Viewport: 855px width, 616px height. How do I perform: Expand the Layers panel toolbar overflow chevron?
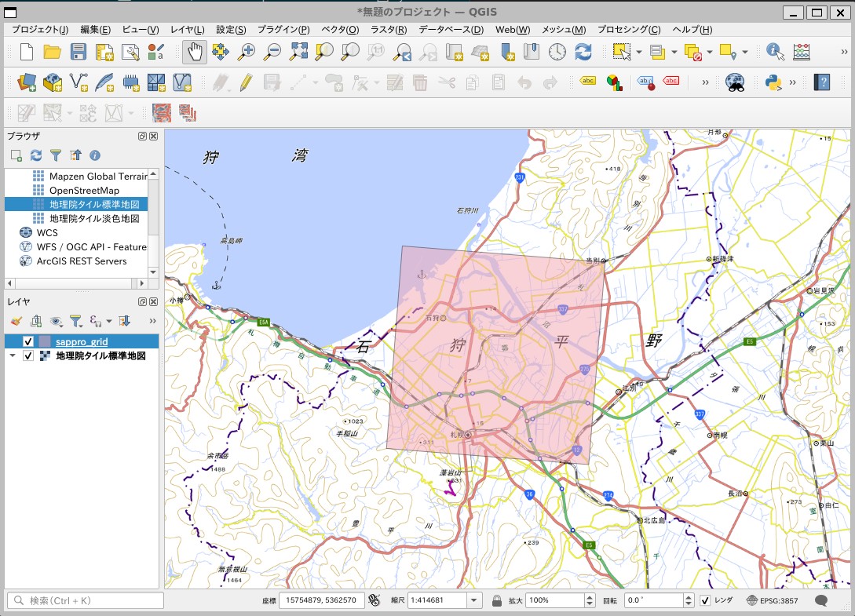coord(152,321)
